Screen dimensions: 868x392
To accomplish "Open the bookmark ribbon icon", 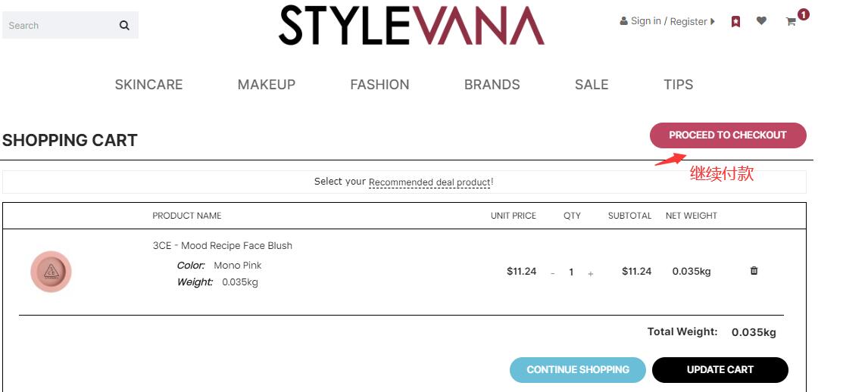I will point(735,22).
